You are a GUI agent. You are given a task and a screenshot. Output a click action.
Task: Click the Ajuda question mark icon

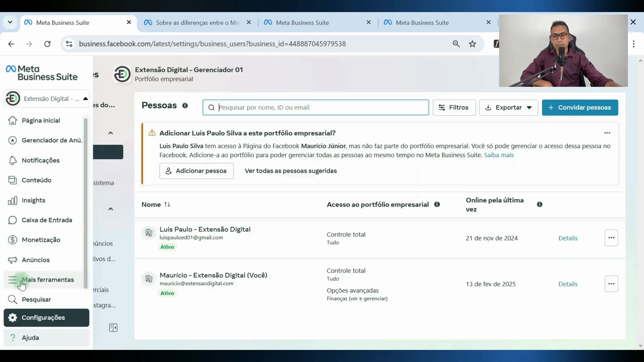[13, 338]
